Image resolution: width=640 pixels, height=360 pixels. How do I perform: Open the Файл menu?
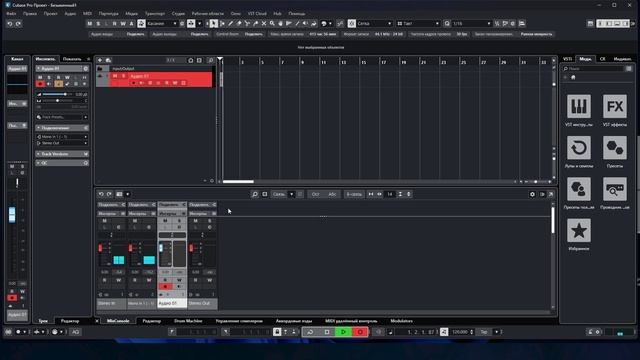pyautogui.click(x=11, y=13)
